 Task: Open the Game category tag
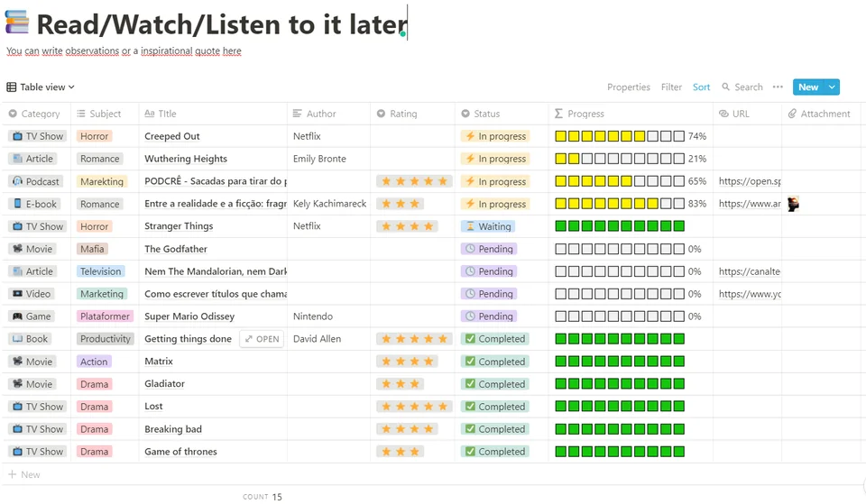[x=32, y=316]
